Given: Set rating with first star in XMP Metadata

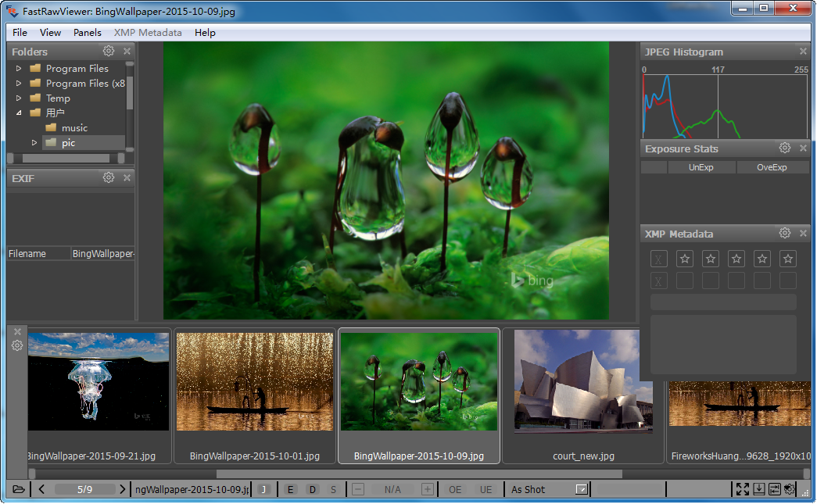Looking at the screenshot, I should (x=685, y=259).
